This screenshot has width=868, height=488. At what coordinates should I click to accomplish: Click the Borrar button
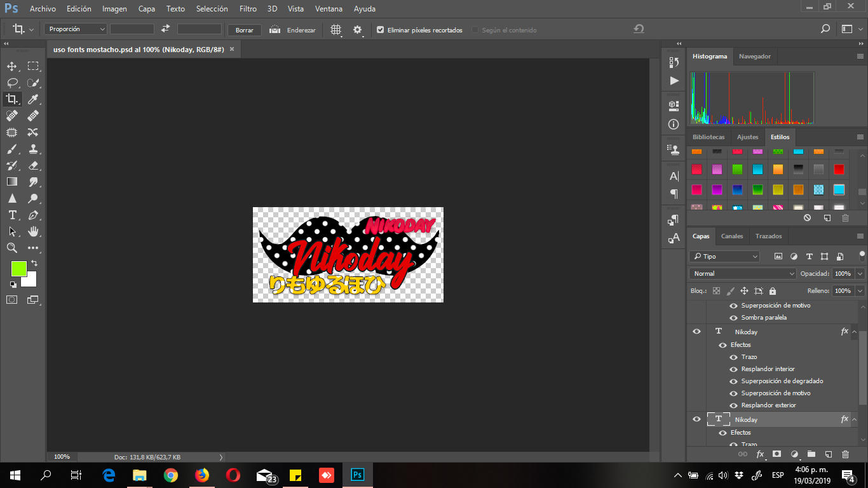(245, 30)
